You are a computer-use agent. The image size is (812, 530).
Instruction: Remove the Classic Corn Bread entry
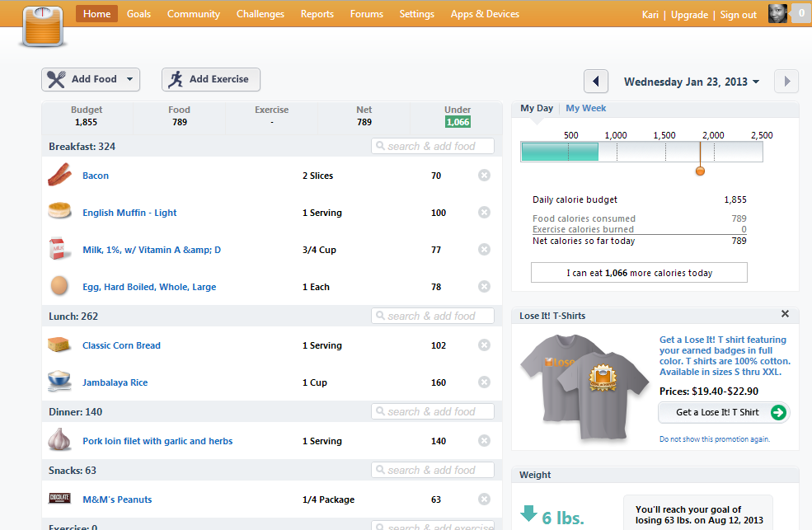coord(484,345)
